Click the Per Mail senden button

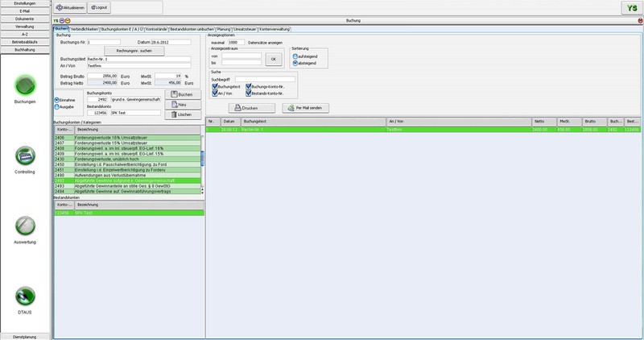306,108
